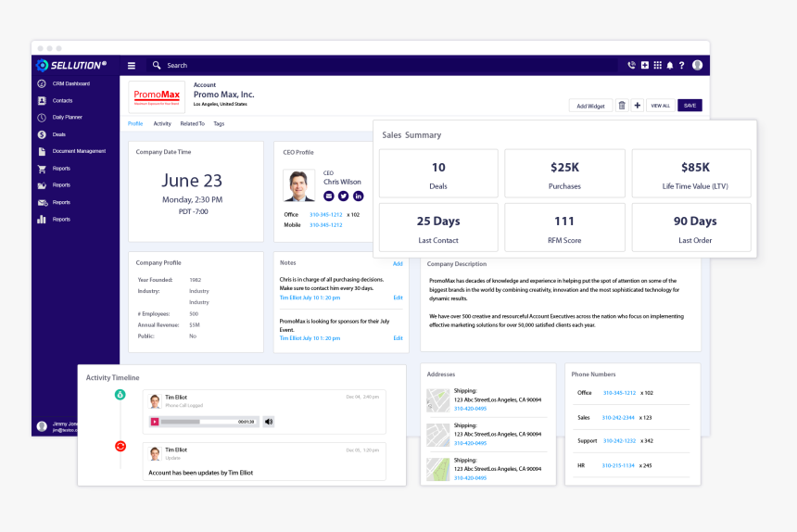Click Tim Elliot avatar on phone call entry
797x532 pixels.
click(155, 401)
